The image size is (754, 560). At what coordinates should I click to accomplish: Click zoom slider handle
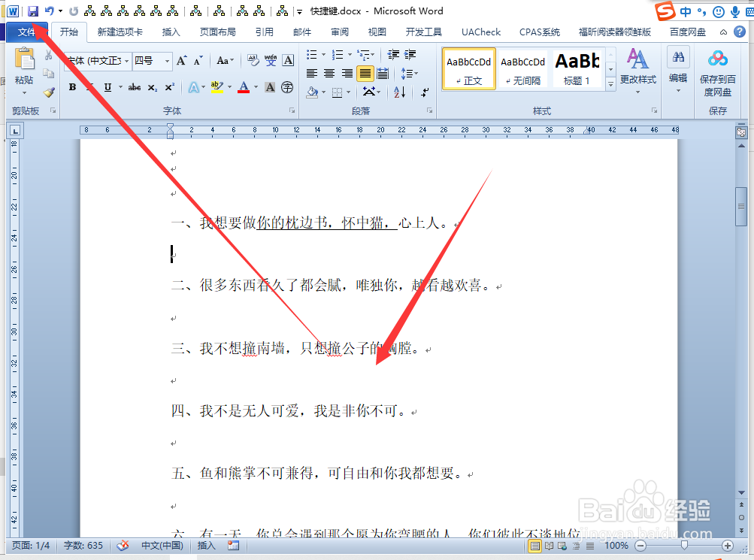tap(684, 546)
